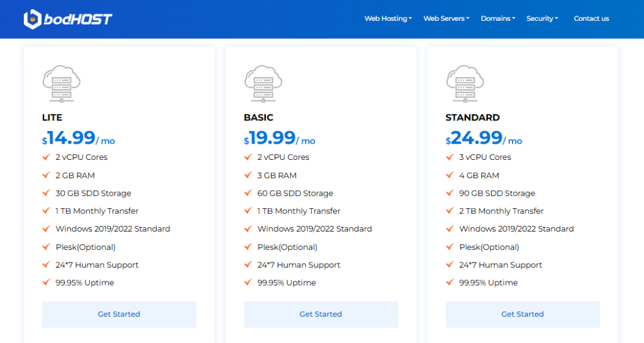Image resolution: width=644 pixels, height=343 pixels.
Task: Click Get Started under BASIC plan
Action: 321,314
